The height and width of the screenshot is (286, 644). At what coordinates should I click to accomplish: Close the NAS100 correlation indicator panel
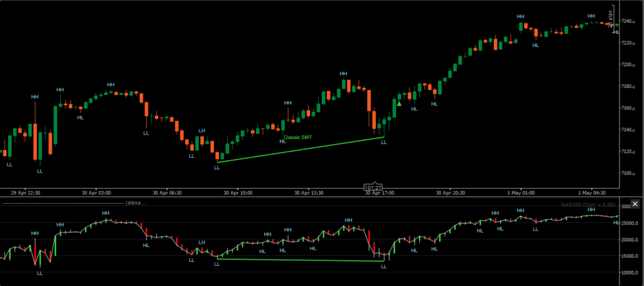(x=635, y=204)
